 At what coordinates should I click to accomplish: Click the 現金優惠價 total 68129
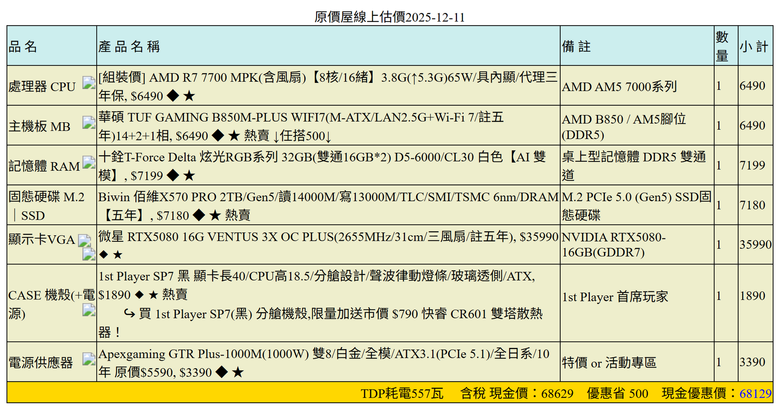pyautogui.click(x=755, y=394)
